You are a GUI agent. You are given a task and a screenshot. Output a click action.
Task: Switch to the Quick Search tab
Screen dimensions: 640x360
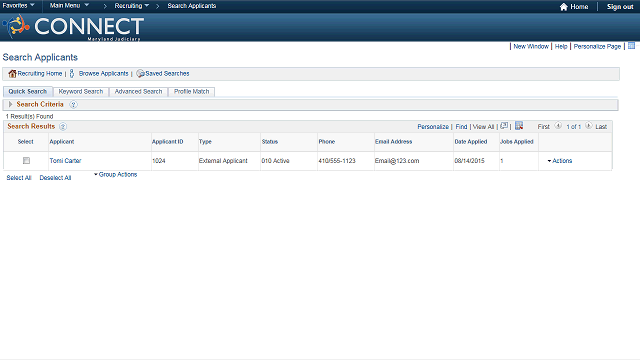coord(28,91)
